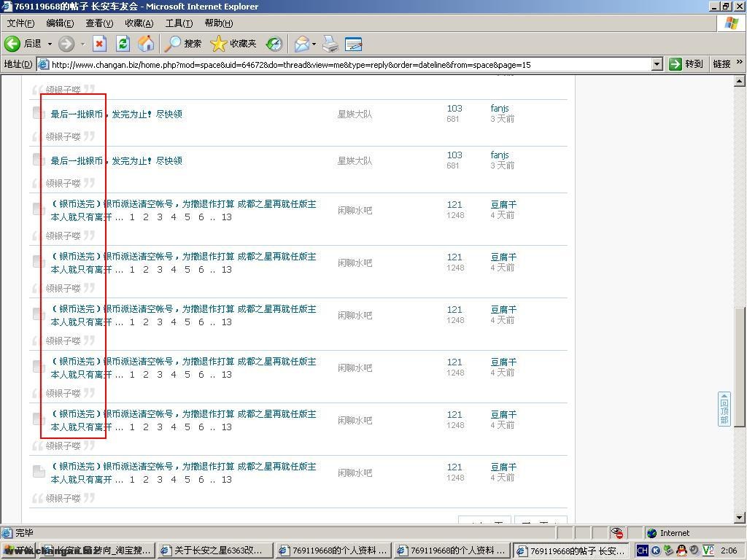Viewport: 747px width, 560px height.
Task: Expand the Mail button dropdown arrow
Action: [x=314, y=44]
